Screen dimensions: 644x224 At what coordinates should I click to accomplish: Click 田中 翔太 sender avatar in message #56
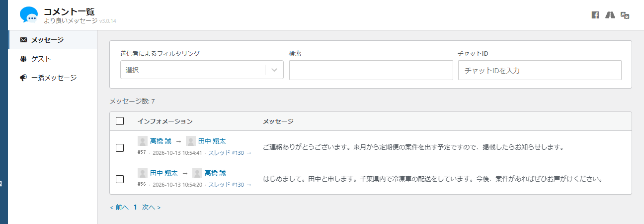[142, 173]
